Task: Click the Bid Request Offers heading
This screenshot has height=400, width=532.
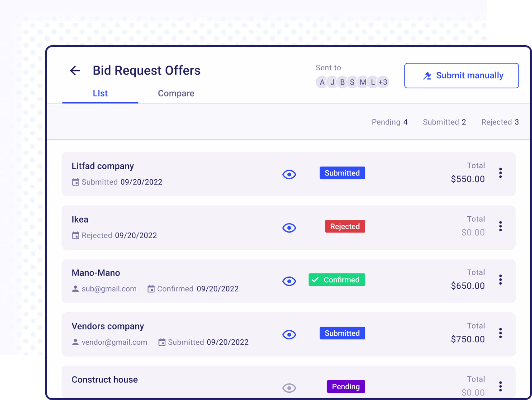Action: [x=147, y=71]
